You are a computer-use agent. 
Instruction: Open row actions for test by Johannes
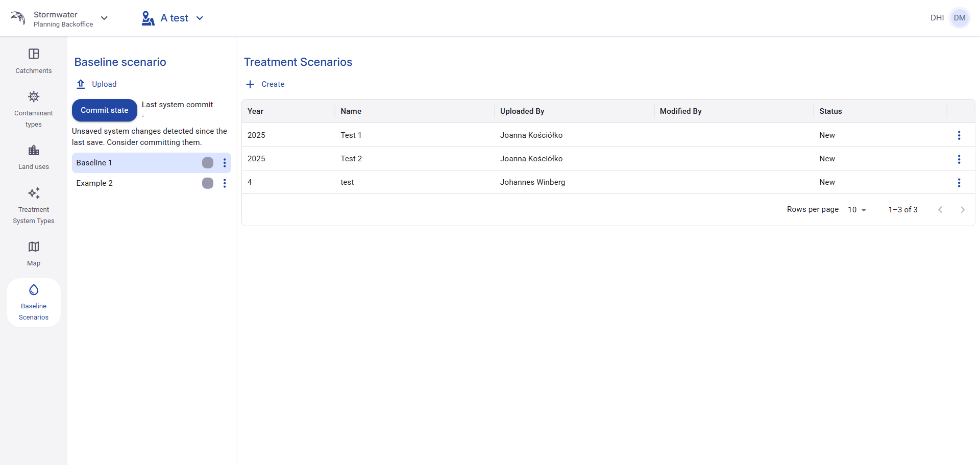pos(959,183)
